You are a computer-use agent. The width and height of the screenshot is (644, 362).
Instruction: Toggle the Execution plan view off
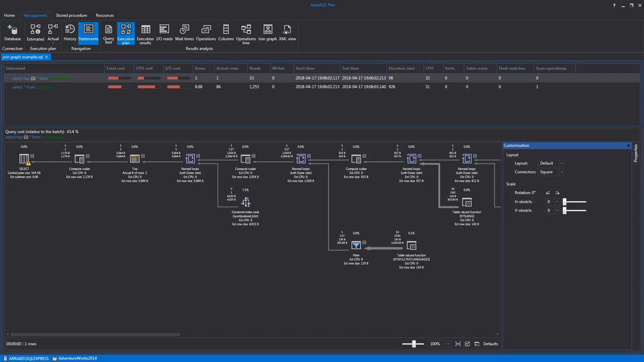(x=126, y=32)
